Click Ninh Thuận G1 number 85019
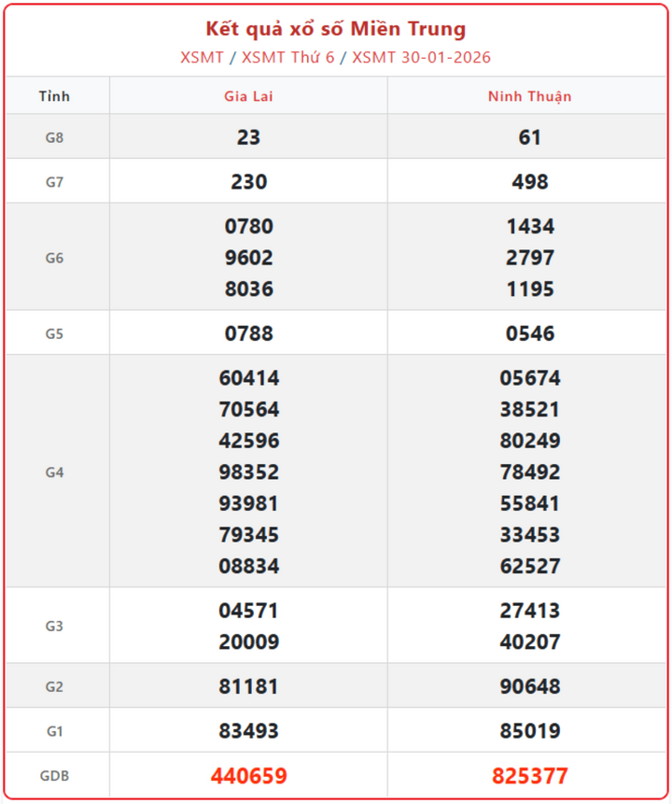Image resolution: width=672 pixels, height=804 pixels. click(529, 731)
